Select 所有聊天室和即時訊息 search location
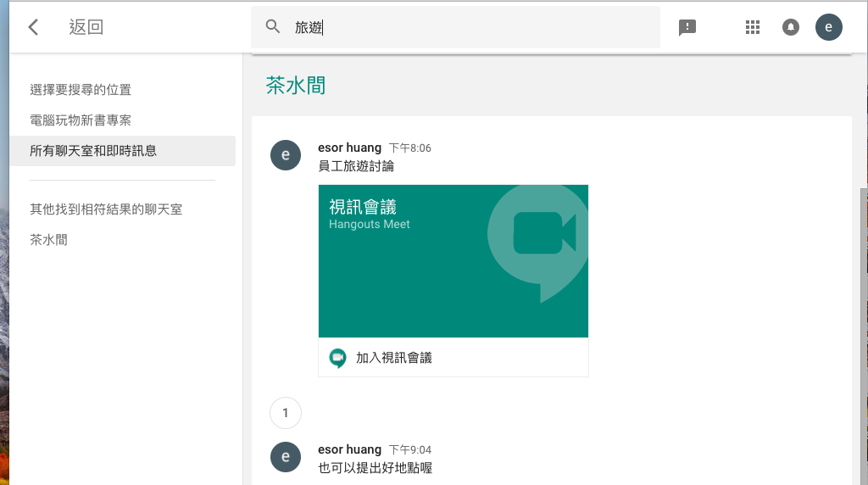Image resolution: width=868 pixels, height=485 pixels. click(x=122, y=151)
